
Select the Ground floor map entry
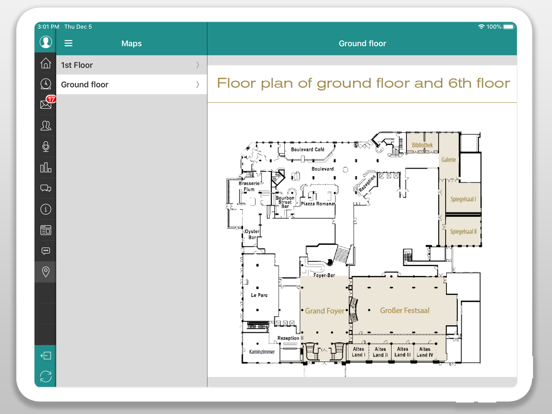(x=132, y=84)
